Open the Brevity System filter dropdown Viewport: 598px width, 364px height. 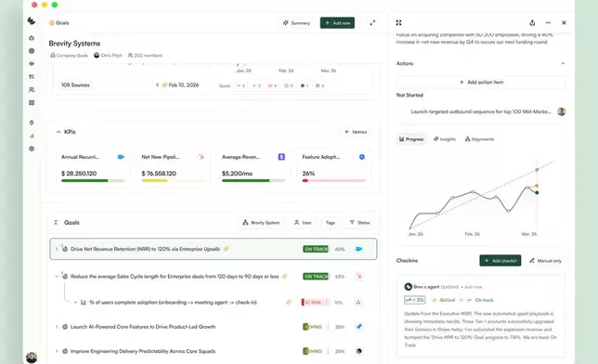(x=262, y=223)
